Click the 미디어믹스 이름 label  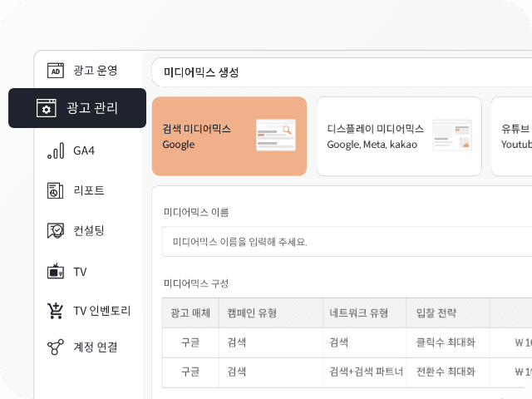tap(196, 213)
